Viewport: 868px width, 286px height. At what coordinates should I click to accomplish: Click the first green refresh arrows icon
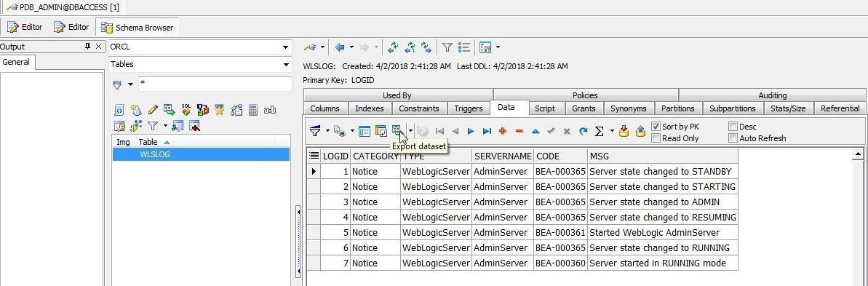point(393,47)
